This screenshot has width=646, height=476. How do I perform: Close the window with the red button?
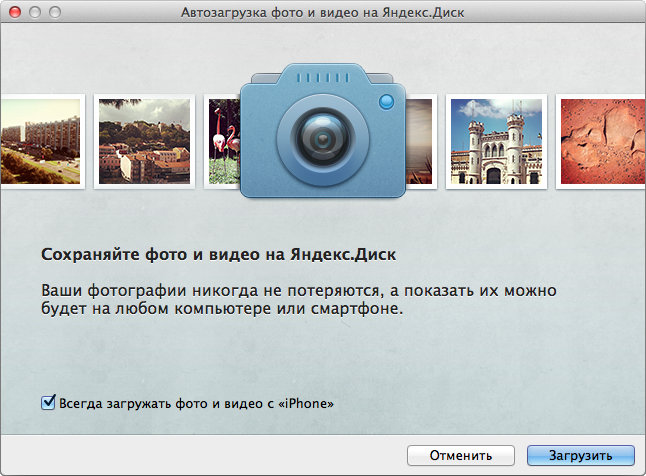click(x=15, y=12)
